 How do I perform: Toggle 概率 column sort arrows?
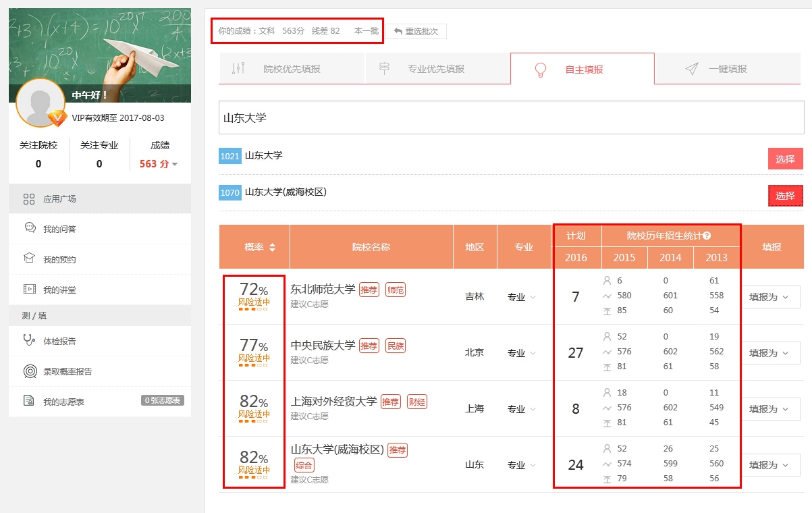point(273,248)
